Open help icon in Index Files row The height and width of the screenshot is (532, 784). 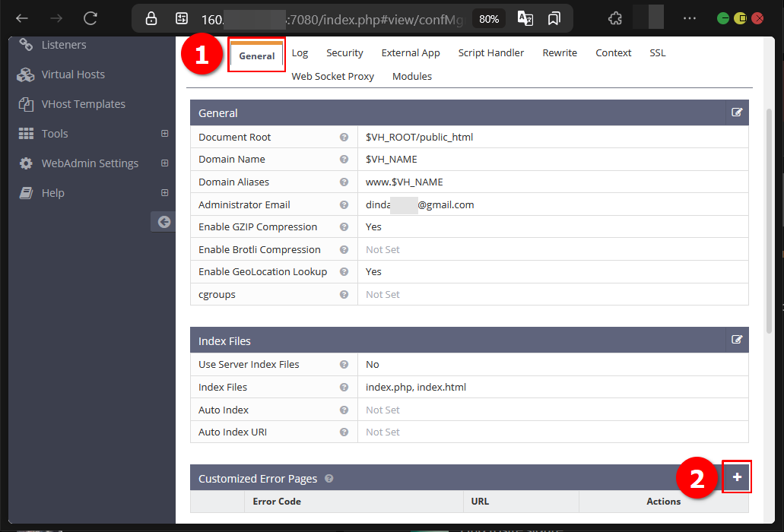pos(344,387)
